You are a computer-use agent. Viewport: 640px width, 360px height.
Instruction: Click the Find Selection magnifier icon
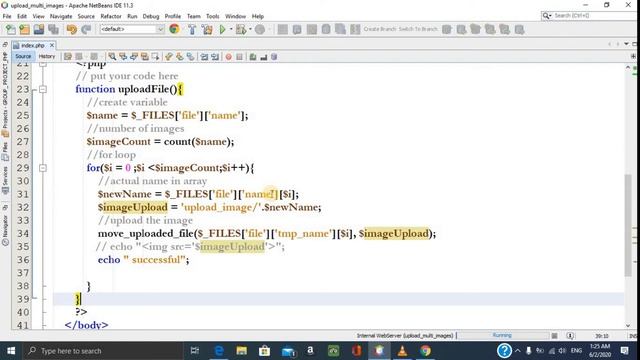pos(112,57)
